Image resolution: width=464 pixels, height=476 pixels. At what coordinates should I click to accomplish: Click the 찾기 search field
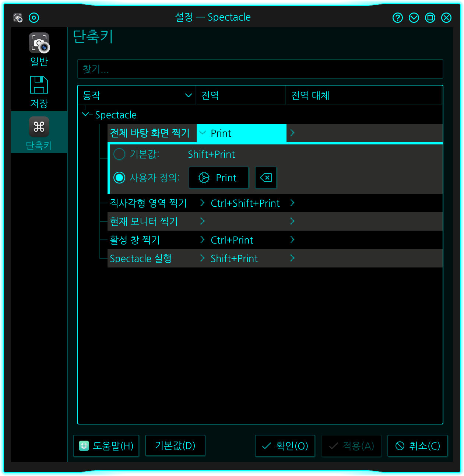pos(260,69)
